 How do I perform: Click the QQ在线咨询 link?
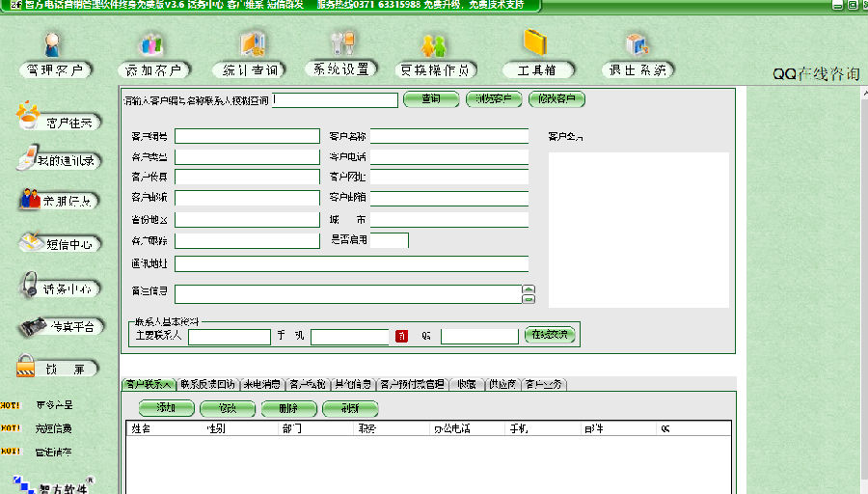[x=816, y=74]
